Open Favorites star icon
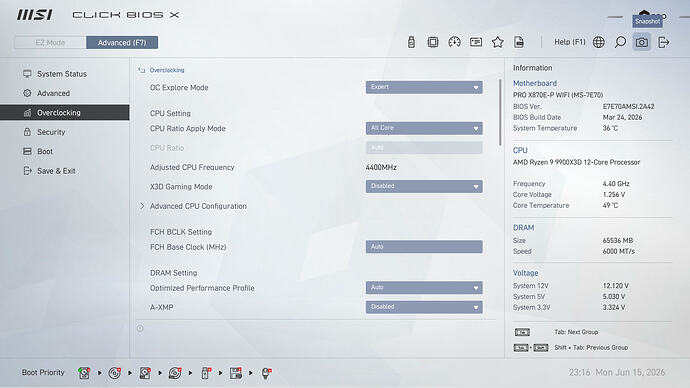Screen dimensions: 690x388 [497, 42]
